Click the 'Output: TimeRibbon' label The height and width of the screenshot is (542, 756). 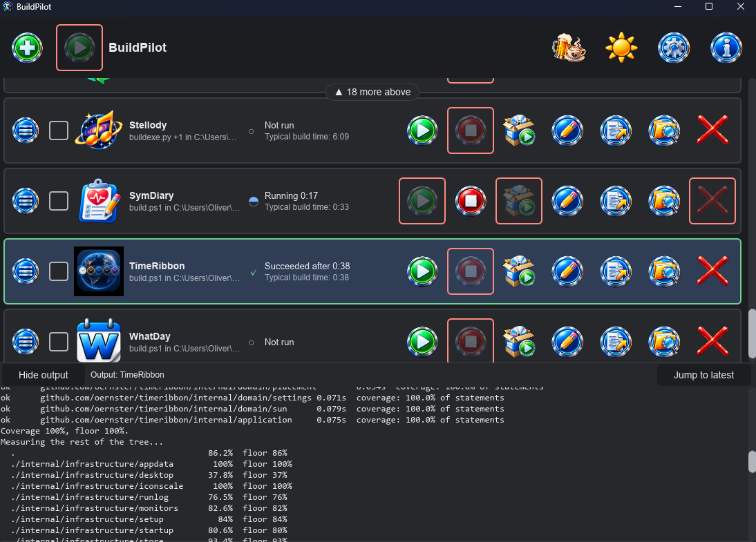(127, 375)
